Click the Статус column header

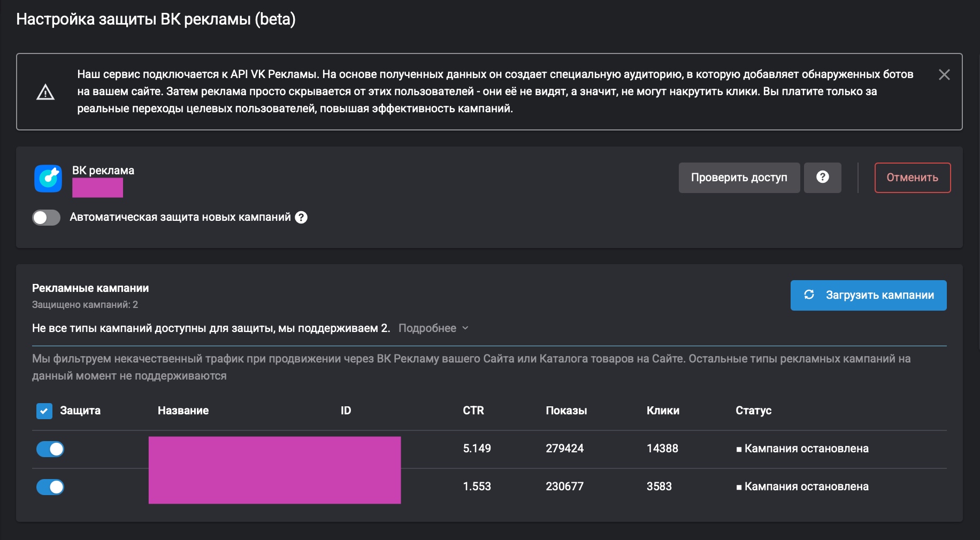753,411
